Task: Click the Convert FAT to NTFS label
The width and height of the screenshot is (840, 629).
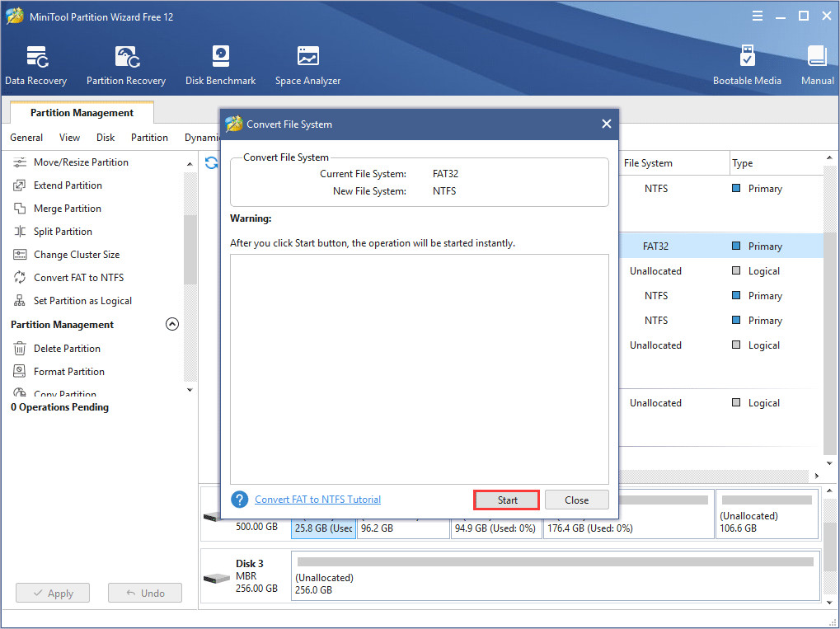Action: 79,278
